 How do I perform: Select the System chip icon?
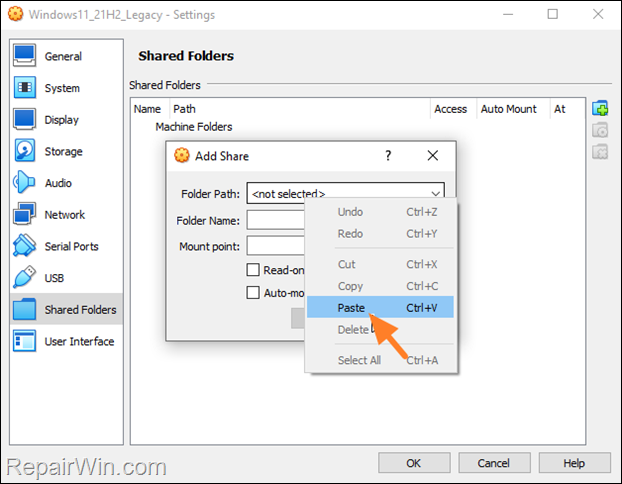(x=24, y=87)
